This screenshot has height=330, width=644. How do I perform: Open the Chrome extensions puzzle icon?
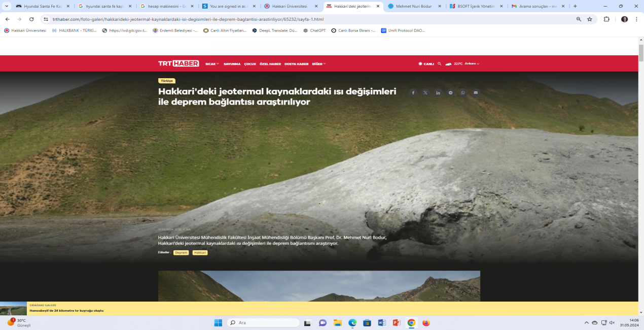pos(606,19)
